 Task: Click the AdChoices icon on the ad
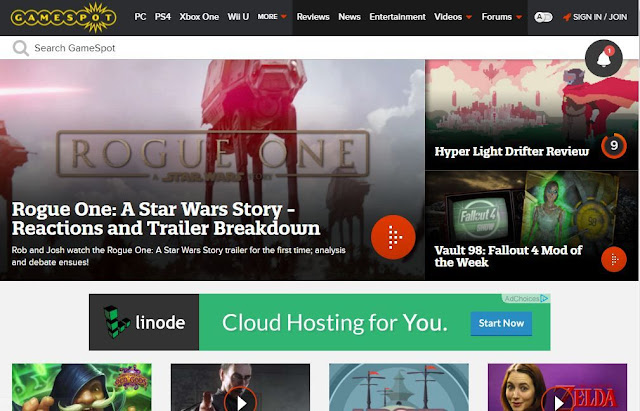tap(544, 298)
